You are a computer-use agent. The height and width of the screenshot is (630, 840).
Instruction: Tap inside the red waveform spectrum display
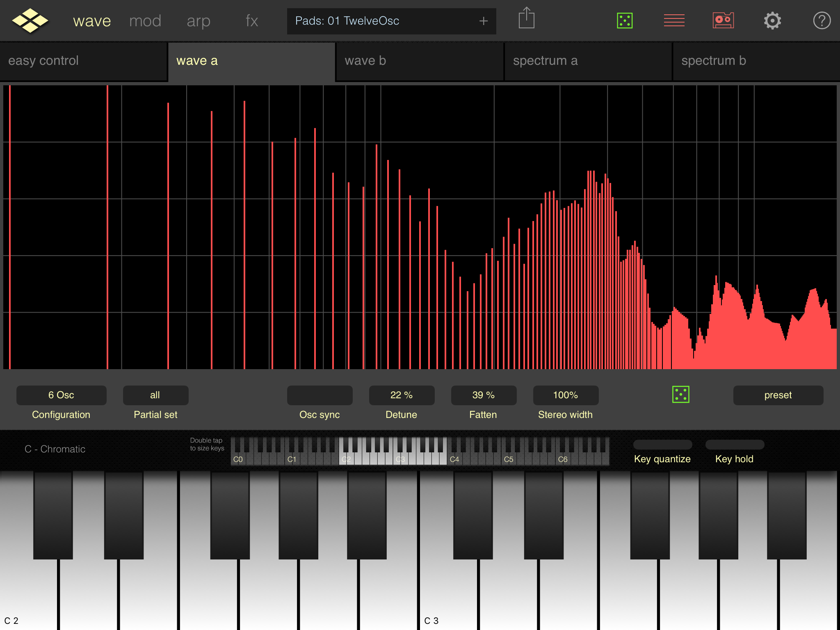click(x=420, y=227)
